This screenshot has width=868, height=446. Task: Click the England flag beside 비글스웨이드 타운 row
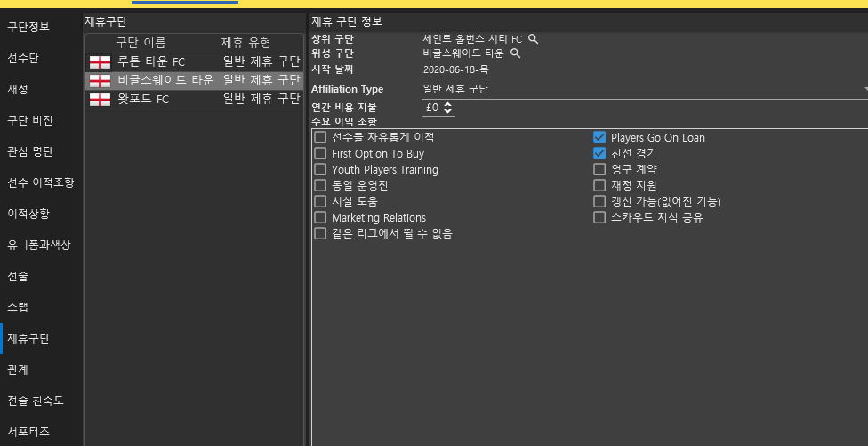[100, 81]
